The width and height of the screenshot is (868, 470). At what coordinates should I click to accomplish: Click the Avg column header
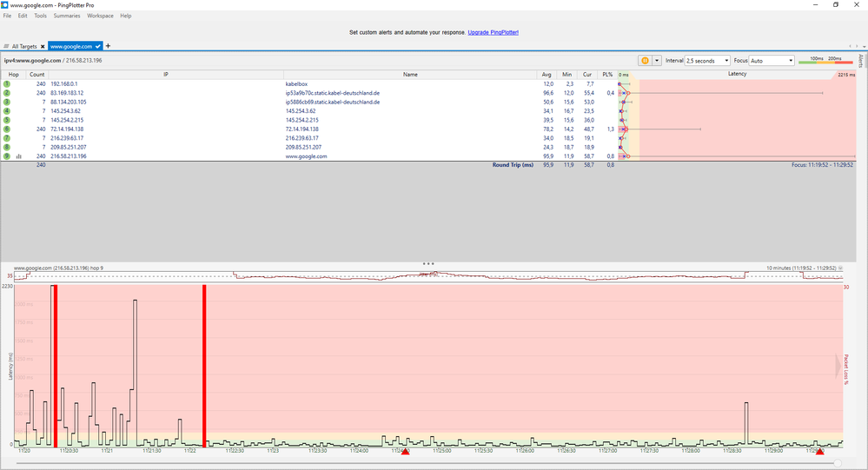tap(547, 74)
